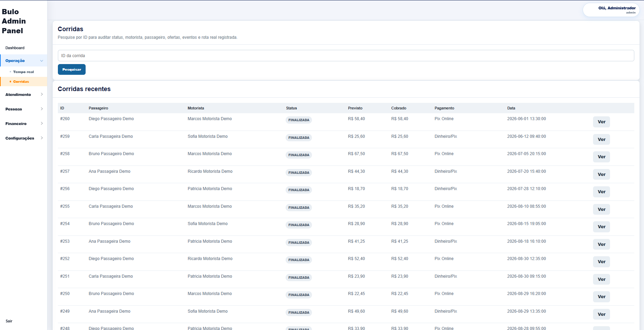Click the Bulo Admin Panel logo
This screenshot has height=330, width=644.
14,21
